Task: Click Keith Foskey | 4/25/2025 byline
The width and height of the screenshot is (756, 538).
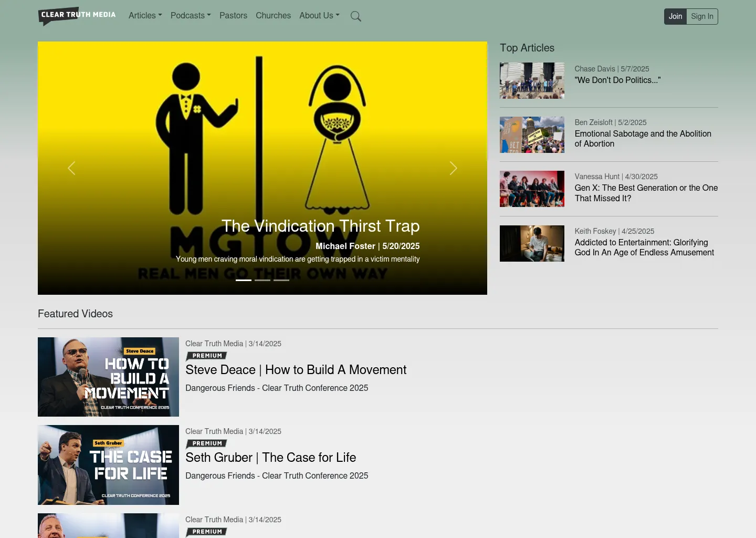Action: (614, 231)
